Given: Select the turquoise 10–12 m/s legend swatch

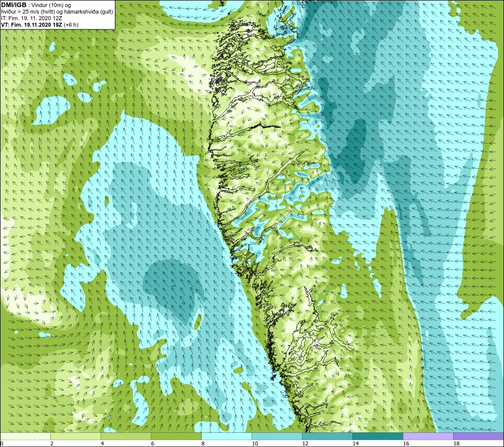Looking at the screenshot, I should pyautogui.click(x=277, y=436).
